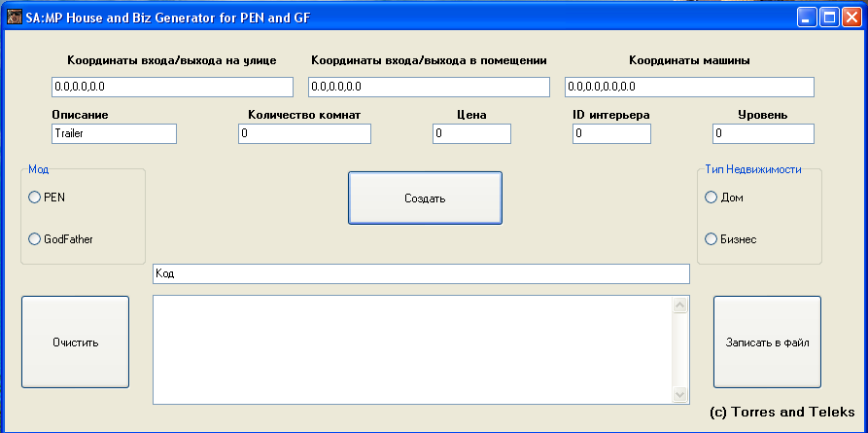Click the scrollbar down arrow in output area
Screen dimensions: 868x433
tap(680, 394)
